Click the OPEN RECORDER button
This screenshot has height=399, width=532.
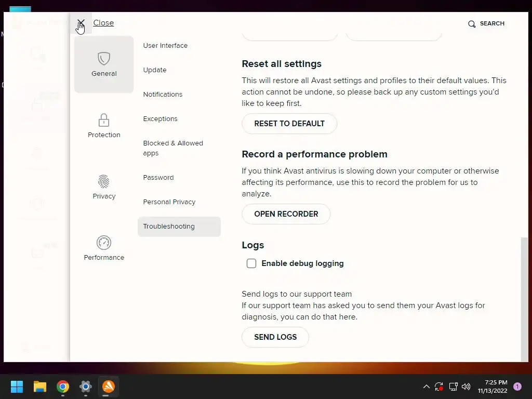click(286, 214)
